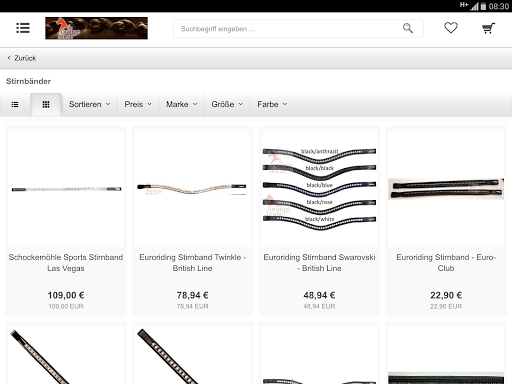Open Euroriding Stirnband Twinkle British Line title

(x=193, y=263)
